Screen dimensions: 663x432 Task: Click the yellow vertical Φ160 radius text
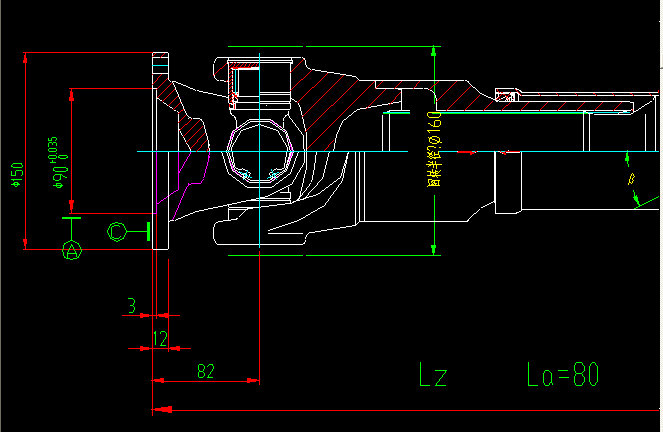click(x=433, y=150)
